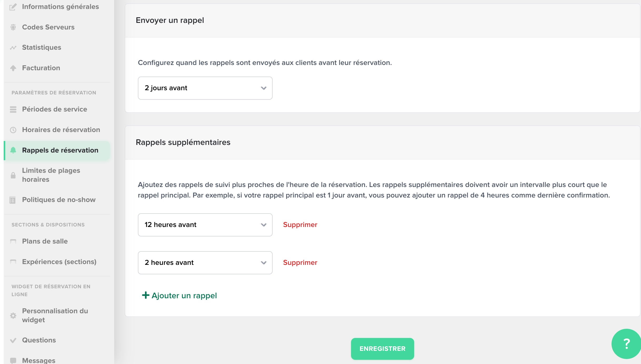641x364 pixels.
Task: Click the speech bubble icon beside Messages
Action: pos(13,360)
